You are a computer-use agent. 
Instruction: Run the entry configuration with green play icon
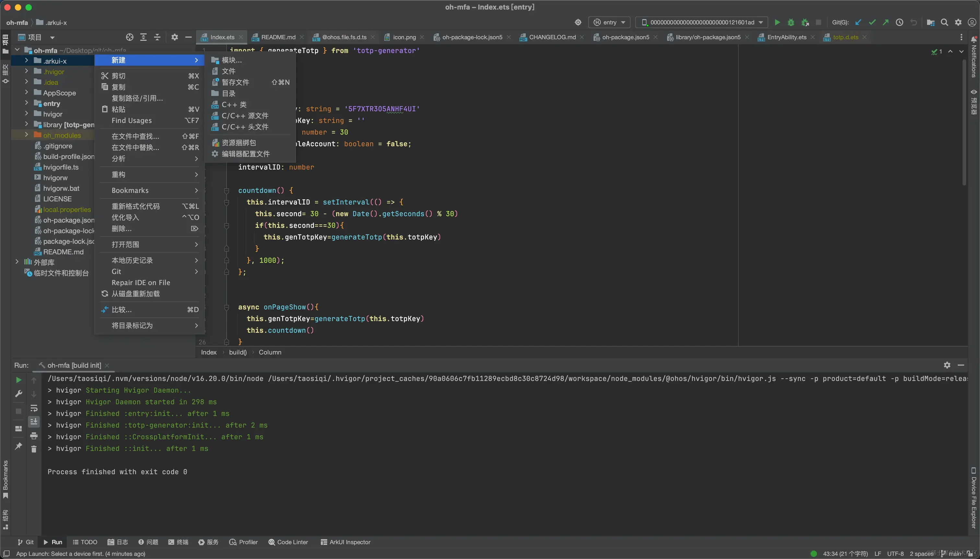(777, 22)
